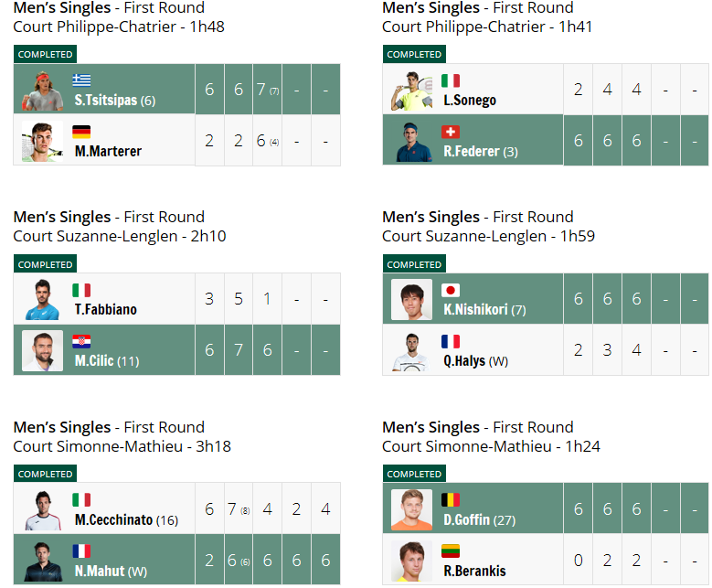Click Cecchinato's second-set tiebreak score 7(8)
This screenshot has width=712, height=588.
pyautogui.click(x=239, y=509)
